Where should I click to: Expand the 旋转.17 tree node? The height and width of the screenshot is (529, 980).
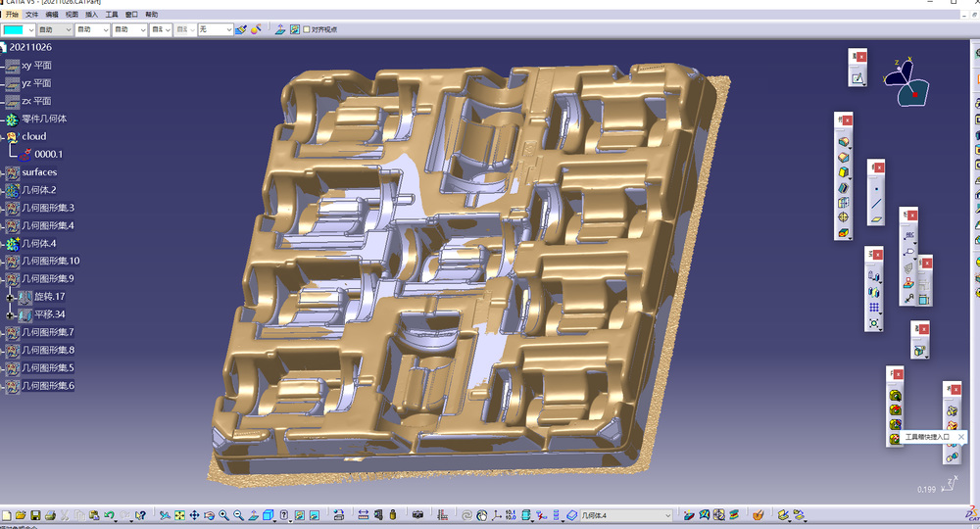pyautogui.click(x=10, y=297)
